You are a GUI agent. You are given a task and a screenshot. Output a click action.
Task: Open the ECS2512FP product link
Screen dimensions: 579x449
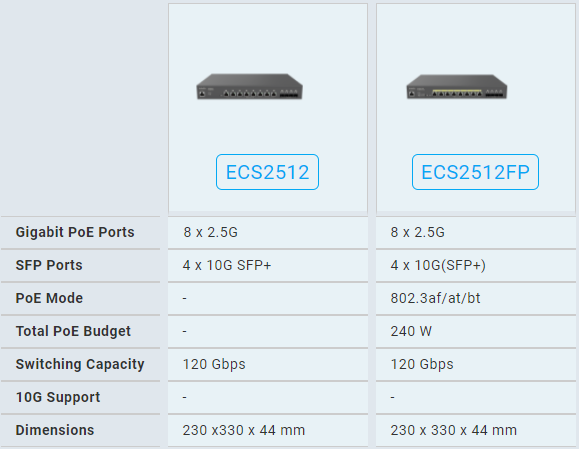coord(475,172)
